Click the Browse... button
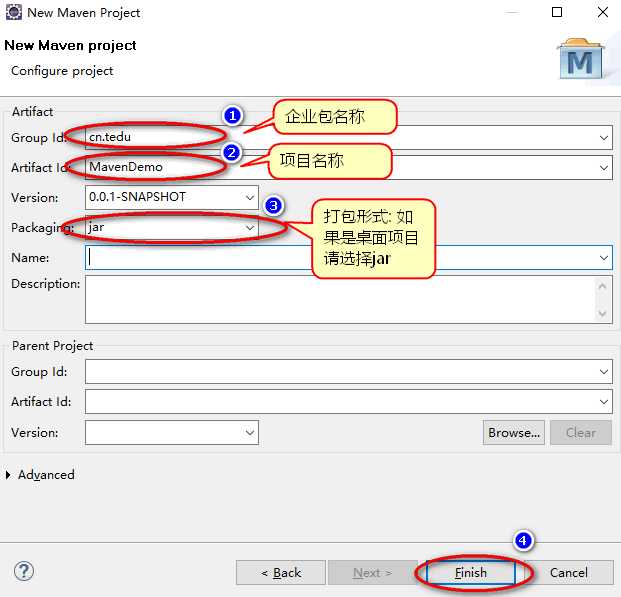 (514, 433)
